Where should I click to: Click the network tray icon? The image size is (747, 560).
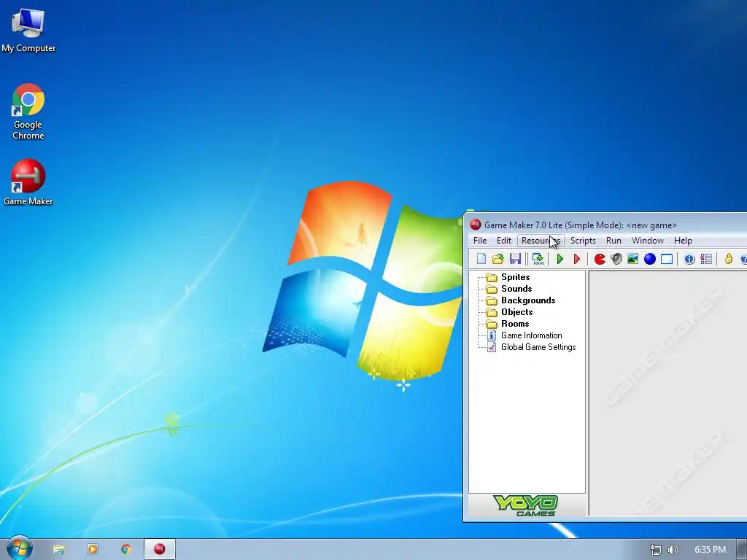[656, 550]
